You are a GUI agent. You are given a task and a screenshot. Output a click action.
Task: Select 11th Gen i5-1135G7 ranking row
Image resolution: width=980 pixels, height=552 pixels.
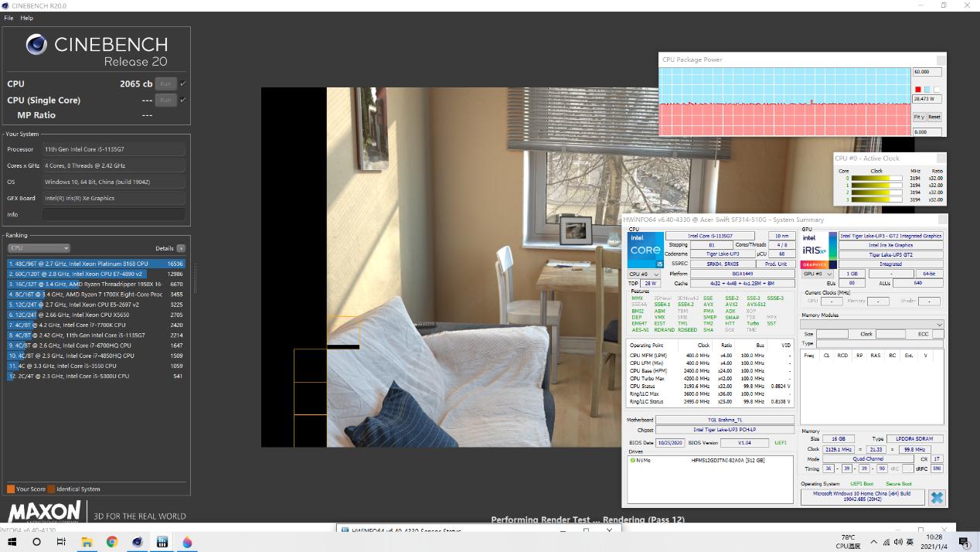(x=96, y=336)
